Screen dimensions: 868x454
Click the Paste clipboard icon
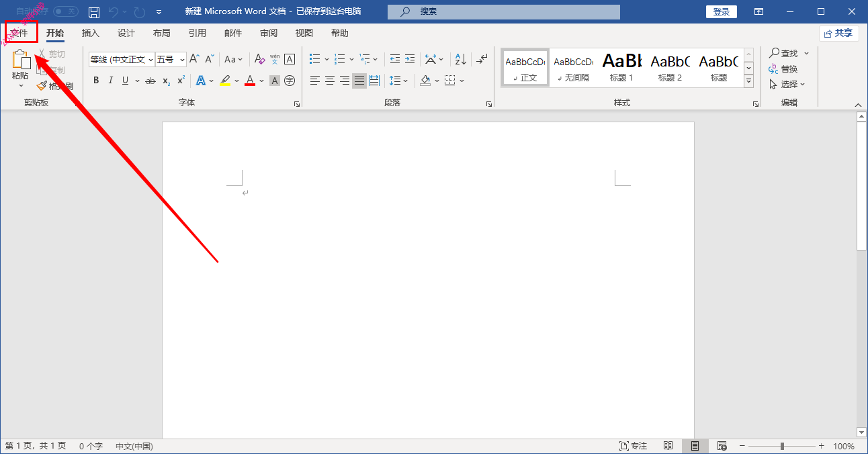click(x=20, y=59)
